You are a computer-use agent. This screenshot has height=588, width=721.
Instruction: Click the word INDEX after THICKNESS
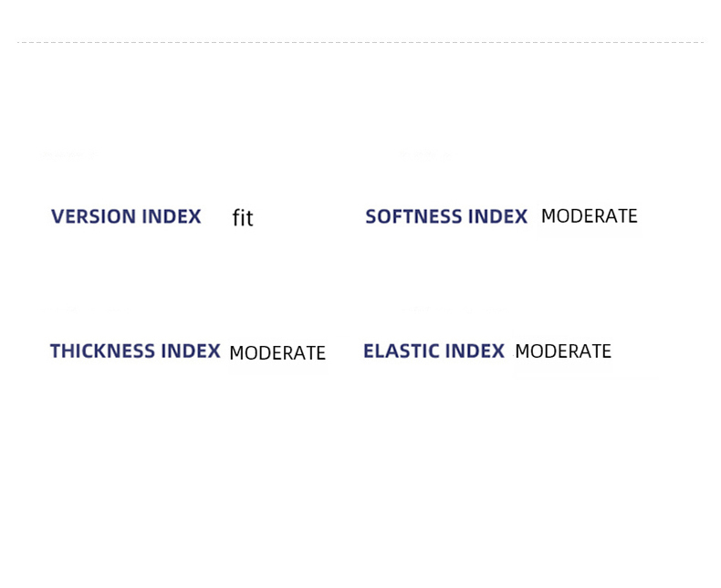coord(191,352)
